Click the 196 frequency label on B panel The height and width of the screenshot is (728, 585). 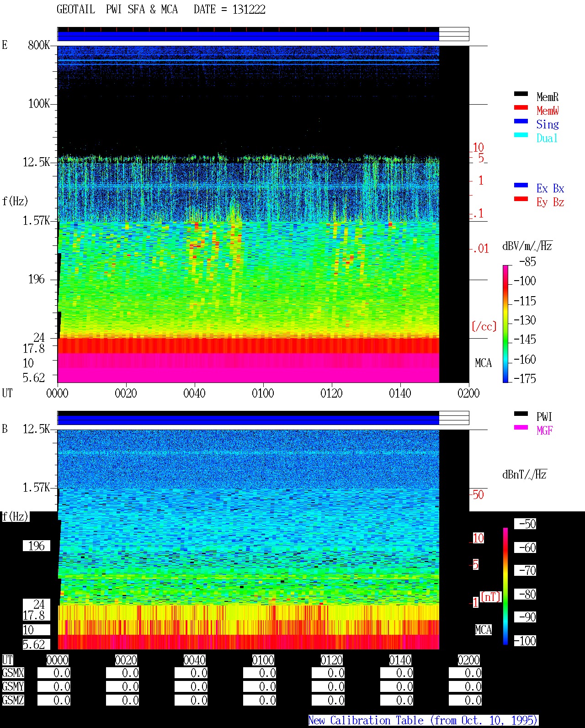(x=37, y=546)
